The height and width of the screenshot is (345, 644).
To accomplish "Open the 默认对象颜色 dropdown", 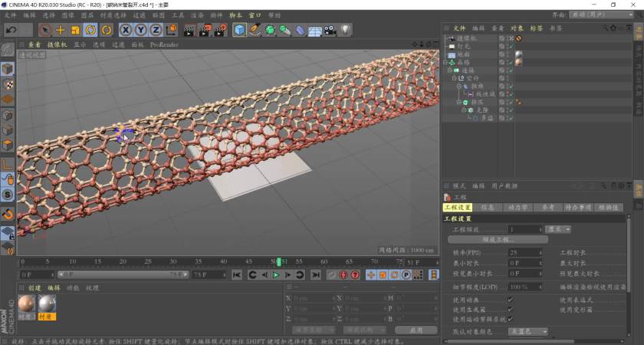I will click(x=528, y=331).
